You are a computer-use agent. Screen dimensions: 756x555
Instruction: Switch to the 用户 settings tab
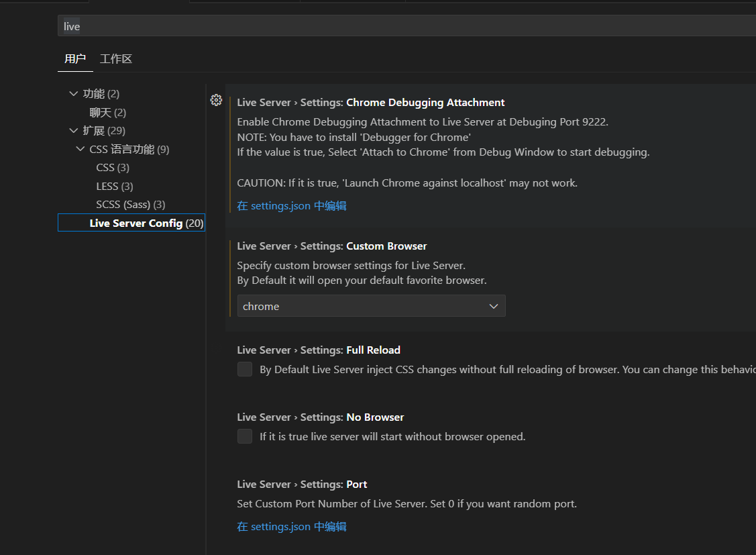(75, 59)
